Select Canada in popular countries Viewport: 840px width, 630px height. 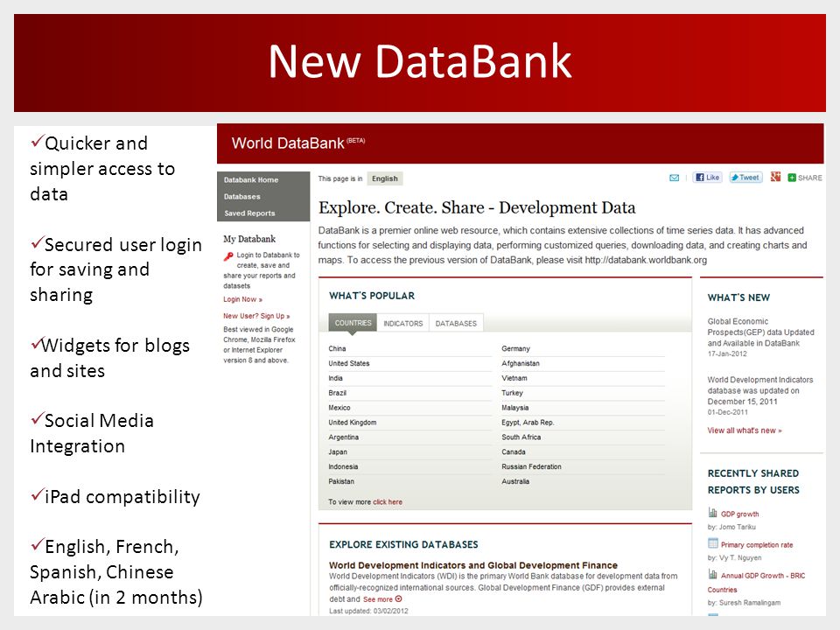pos(514,451)
